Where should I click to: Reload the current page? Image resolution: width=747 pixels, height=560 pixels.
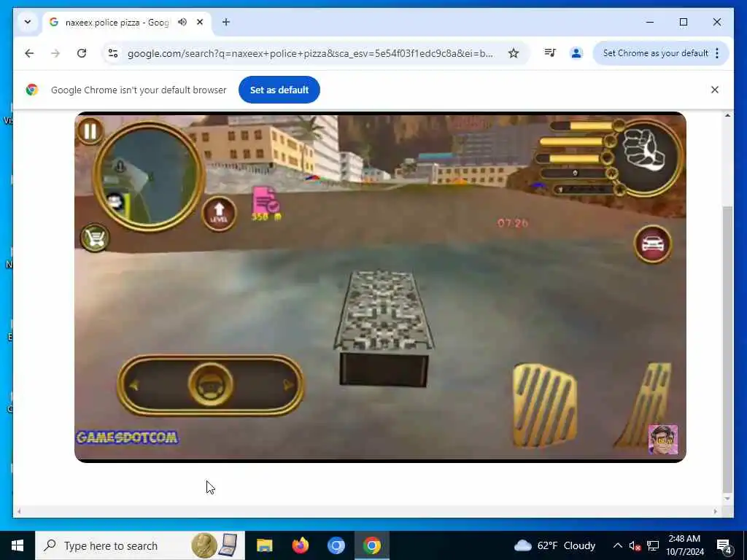click(82, 53)
